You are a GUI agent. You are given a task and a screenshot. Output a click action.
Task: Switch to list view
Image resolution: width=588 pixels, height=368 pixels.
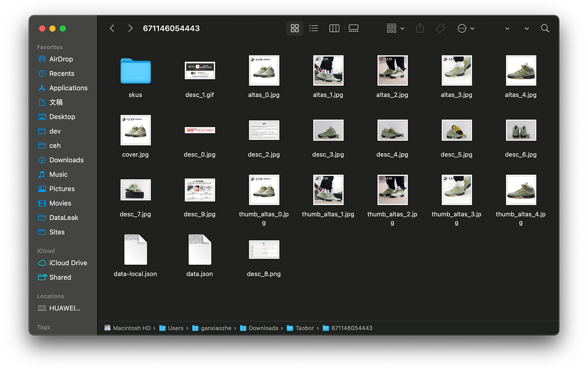(314, 29)
